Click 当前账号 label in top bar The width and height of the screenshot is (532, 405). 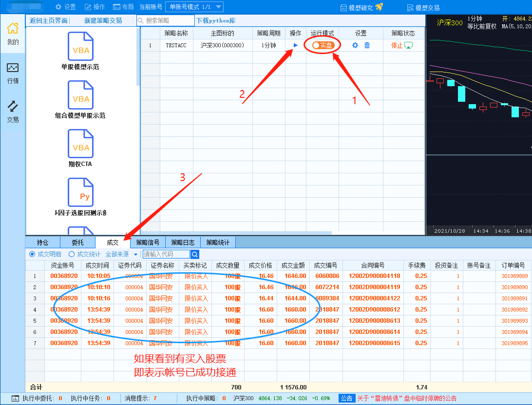coord(151,7)
